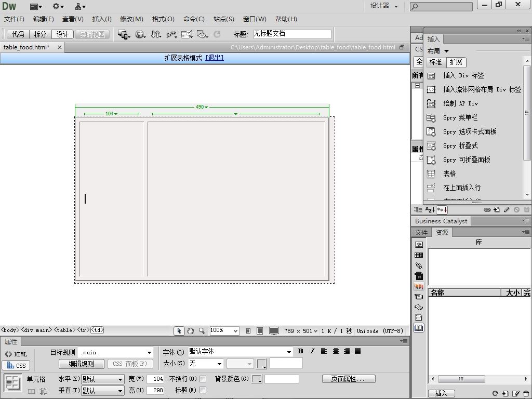This screenshot has width=532, height=399.
Task: Show images category in the 资源 panel
Action: coord(419,245)
